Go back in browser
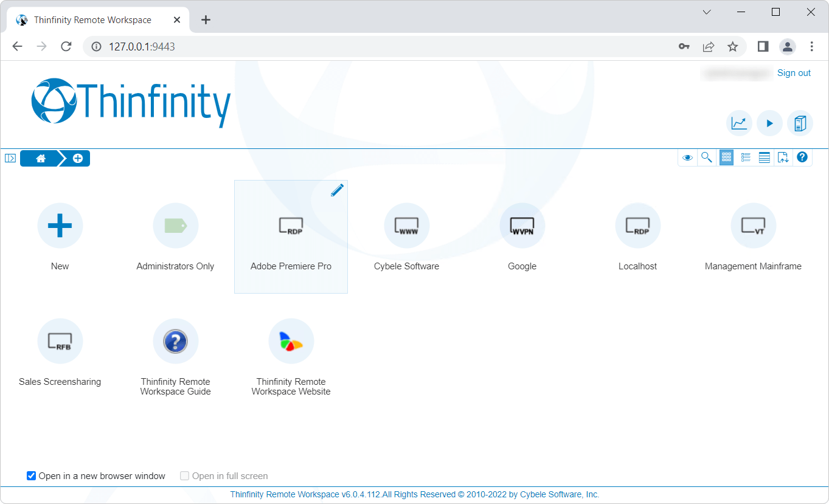 click(x=17, y=47)
